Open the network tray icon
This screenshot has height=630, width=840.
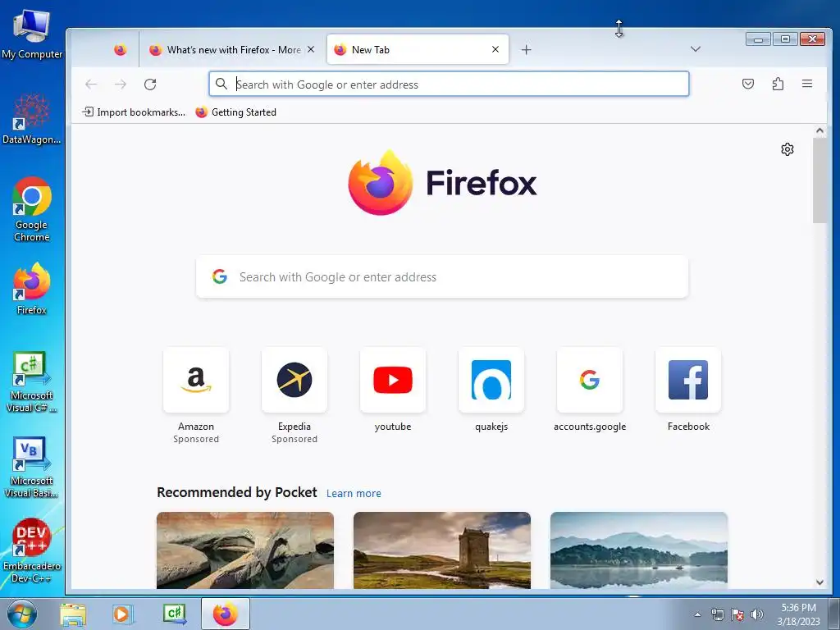(717, 614)
